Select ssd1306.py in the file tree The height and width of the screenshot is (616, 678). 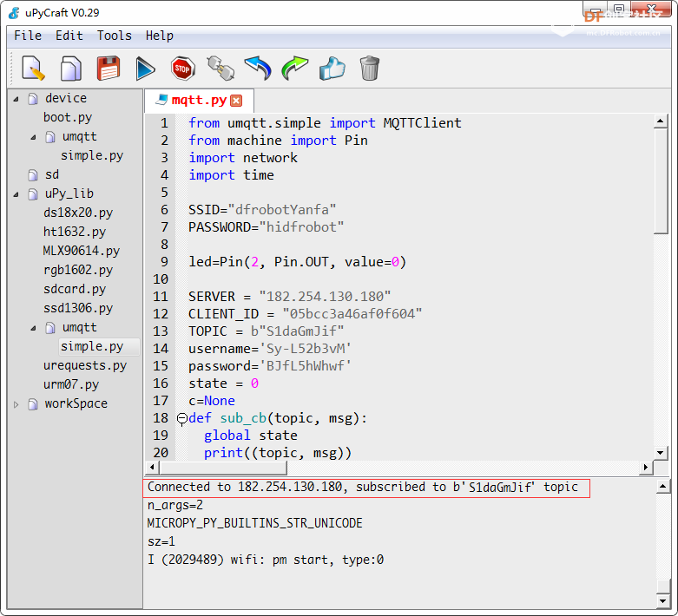click(78, 308)
